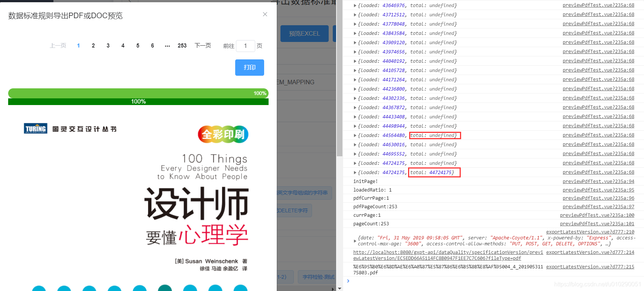Click the 预览EXCEL button behind dialog
The image size is (644, 291).
[305, 33]
